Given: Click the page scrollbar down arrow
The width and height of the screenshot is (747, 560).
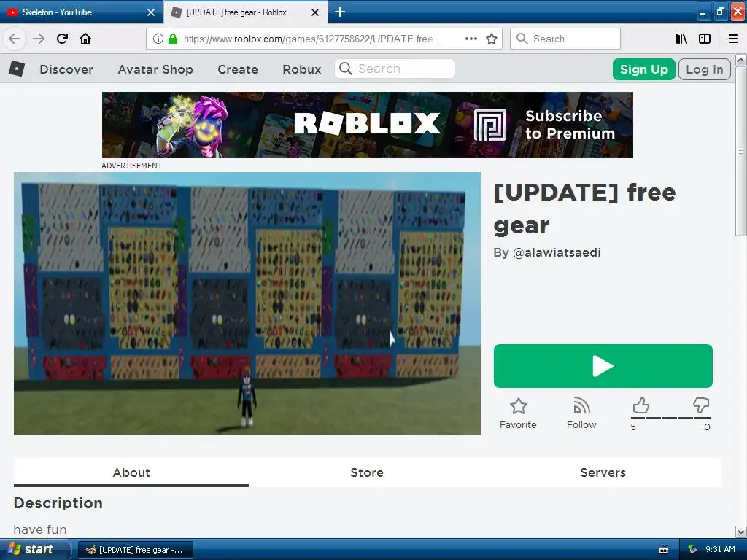Looking at the screenshot, I should 741,532.
